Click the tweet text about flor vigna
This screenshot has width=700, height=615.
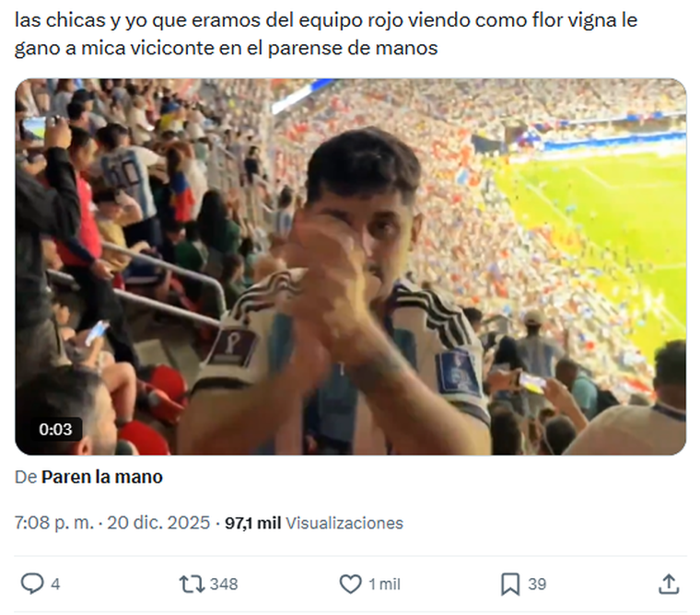tap(326, 34)
